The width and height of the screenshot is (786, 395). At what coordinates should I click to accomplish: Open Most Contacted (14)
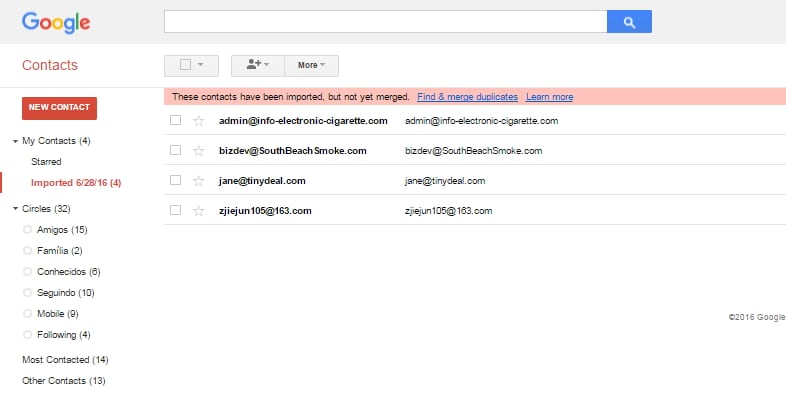[x=65, y=360]
